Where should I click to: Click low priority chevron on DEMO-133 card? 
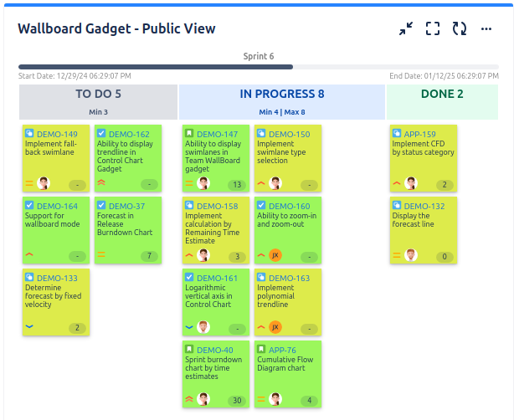(29, 326)
